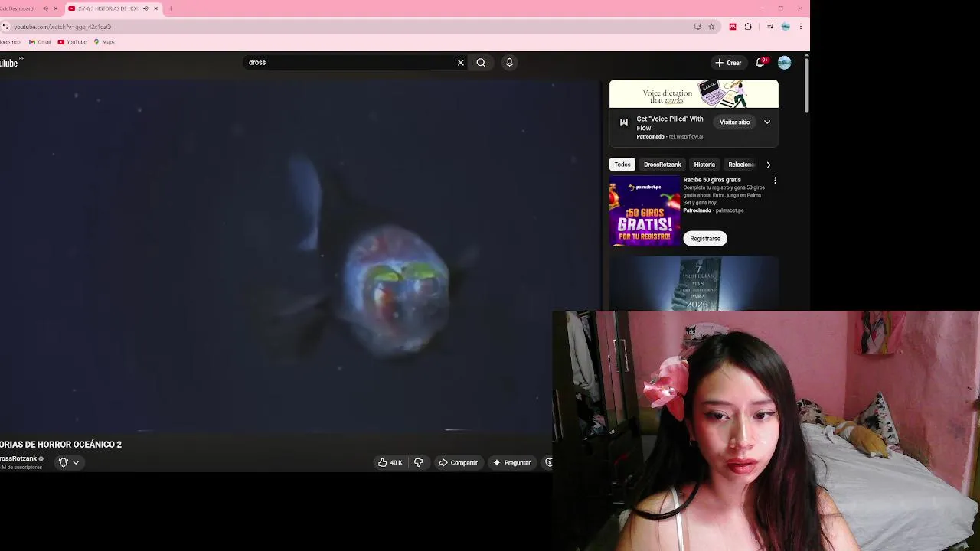Close the YouTube tab
Image resolution: width=980 pixels, height=551 pixels.
[156, 8]
